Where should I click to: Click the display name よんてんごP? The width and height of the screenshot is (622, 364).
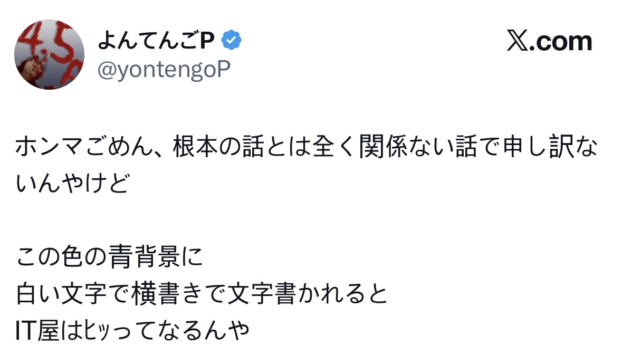click(155, 41)
